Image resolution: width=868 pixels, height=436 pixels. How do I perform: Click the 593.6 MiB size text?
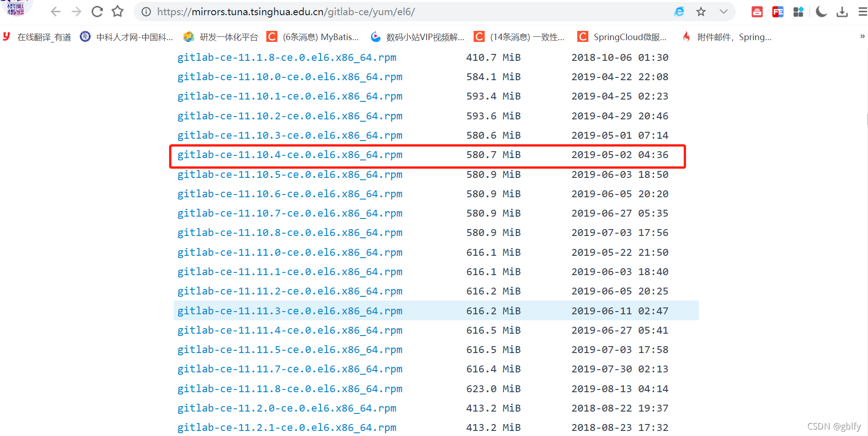[x=493, y=116]
